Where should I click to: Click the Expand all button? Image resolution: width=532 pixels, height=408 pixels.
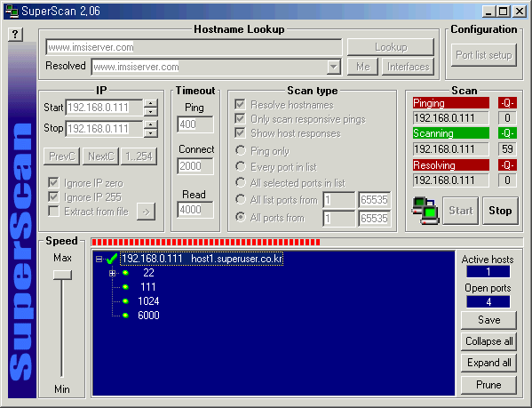[488, 363]
